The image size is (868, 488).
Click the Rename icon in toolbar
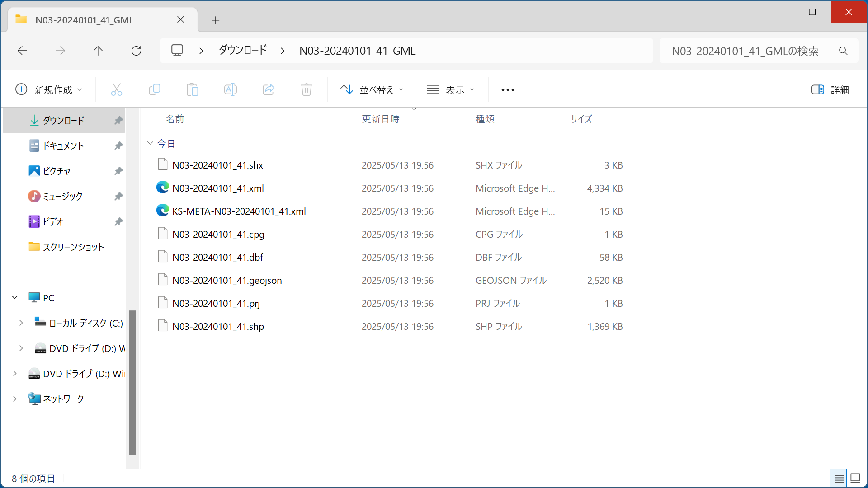(231, 89)
